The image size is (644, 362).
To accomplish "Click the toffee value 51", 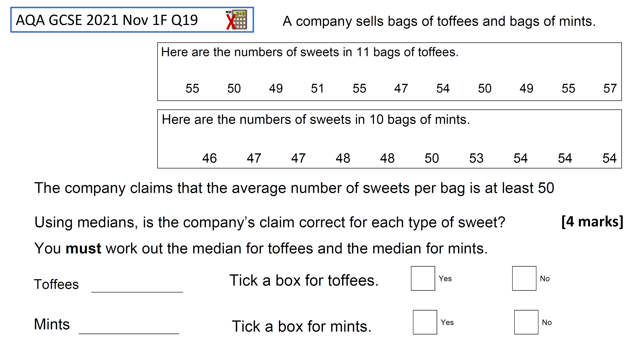I will coord(317,88).
